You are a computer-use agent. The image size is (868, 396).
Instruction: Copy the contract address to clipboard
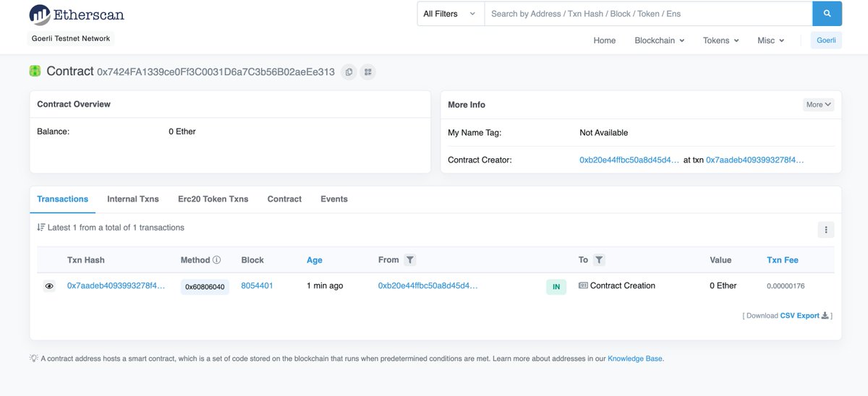coord(349,72)
